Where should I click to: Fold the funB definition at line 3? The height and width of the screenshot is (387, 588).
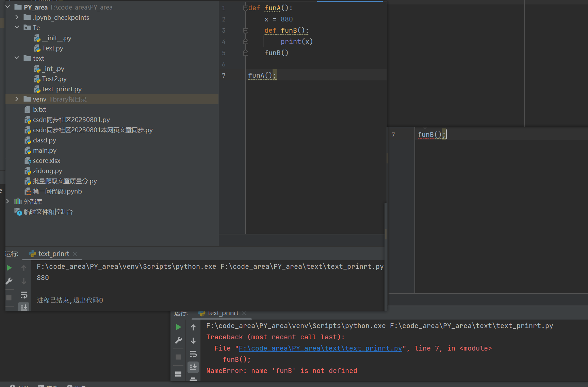coord(245,31)
